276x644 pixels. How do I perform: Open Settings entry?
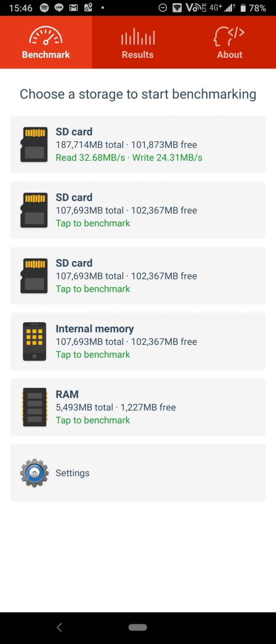coord(138,473)
